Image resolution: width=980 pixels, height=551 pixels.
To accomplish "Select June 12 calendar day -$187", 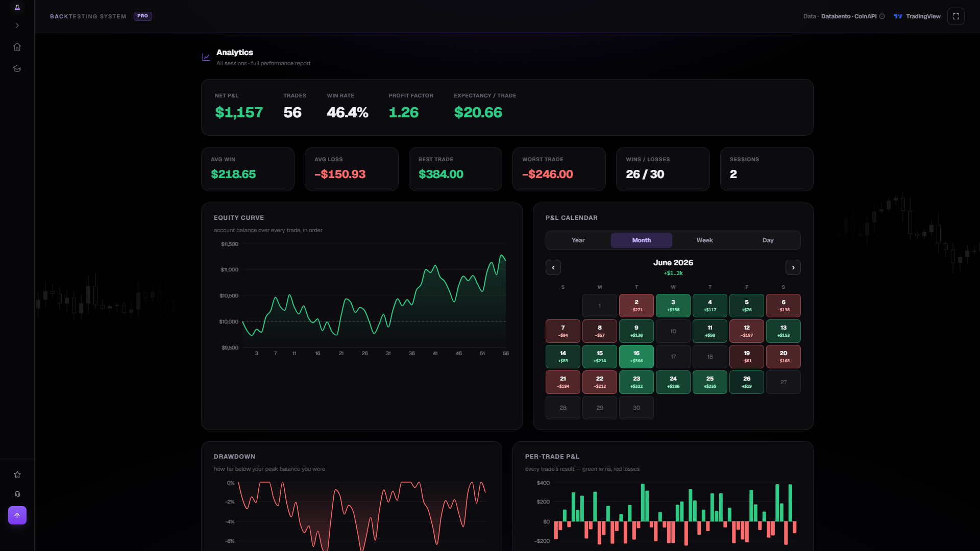I will coord(747,331).
